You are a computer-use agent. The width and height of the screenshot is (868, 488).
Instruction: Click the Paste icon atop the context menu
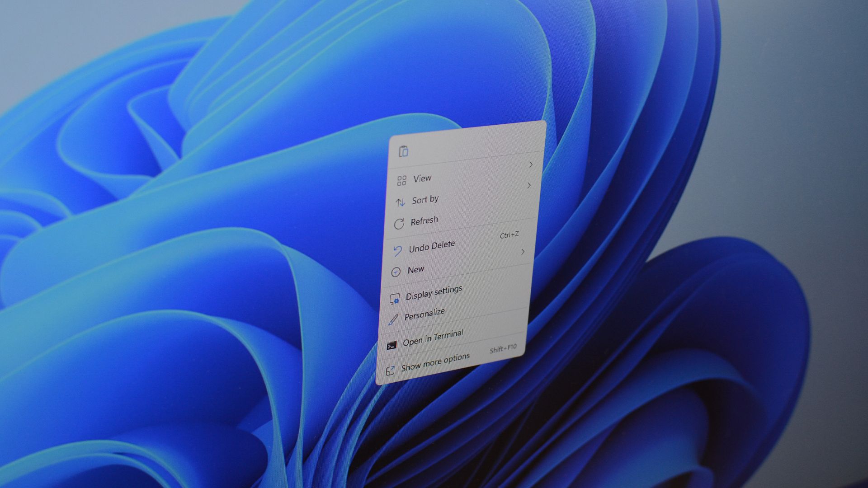coord(404,152)
